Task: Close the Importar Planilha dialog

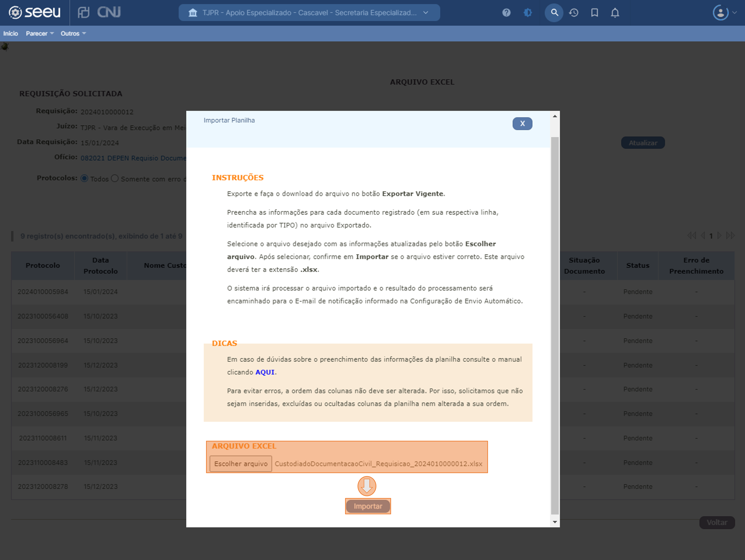Action: tap(522, 124)
